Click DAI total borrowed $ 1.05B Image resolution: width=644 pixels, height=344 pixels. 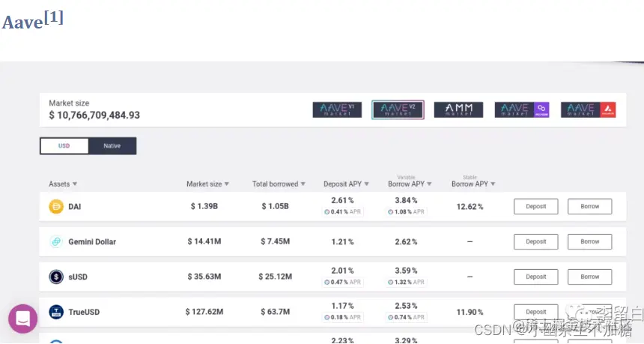click(275, 206)
